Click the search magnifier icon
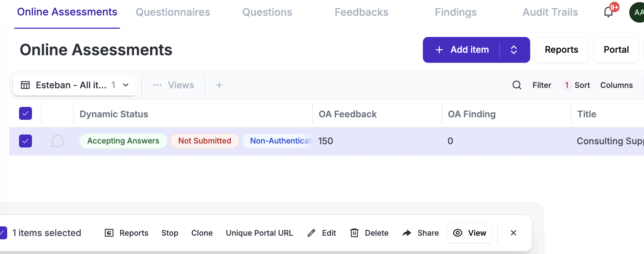This screenshot has width=644, height=254. (x=517, y=85)
